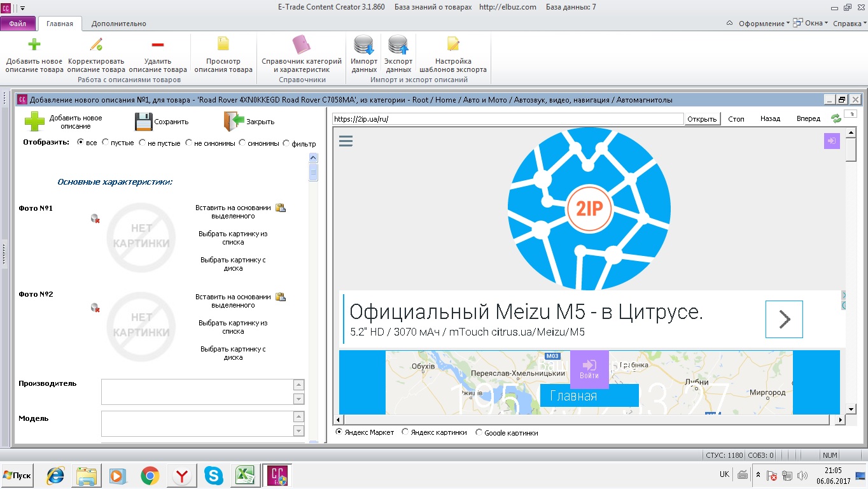Click Импорт данных database icon
The width and height of the screenshot is (868, 489).
click(364, 45)
